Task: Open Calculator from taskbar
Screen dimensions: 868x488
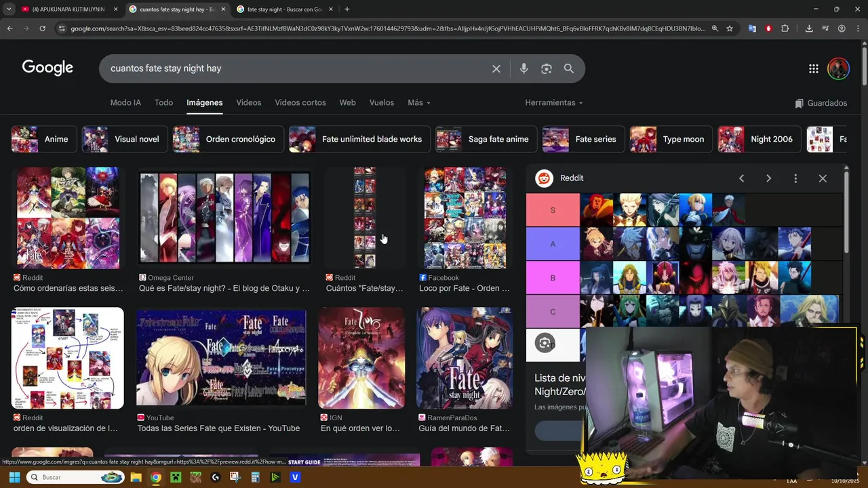Action: pyautogui.click(x=255, y=477)
